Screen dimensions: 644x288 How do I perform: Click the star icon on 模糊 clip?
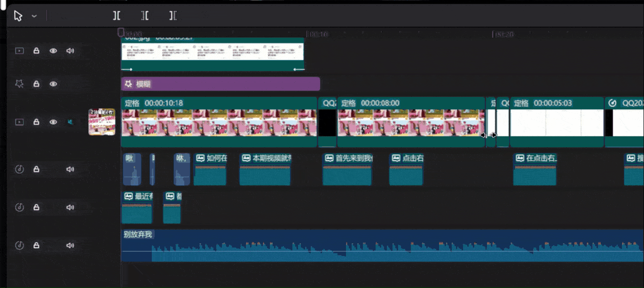point(128,84)
